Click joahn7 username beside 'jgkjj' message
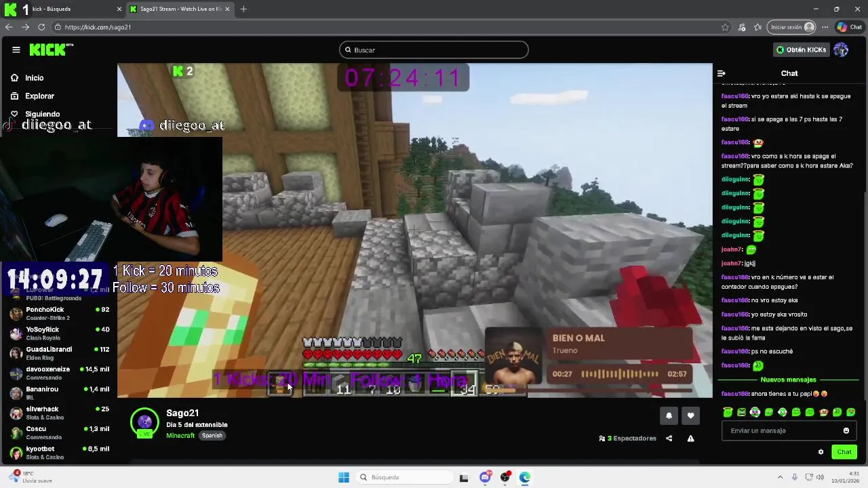The width and height of the screenshot is (868, 488). (731, 263)
